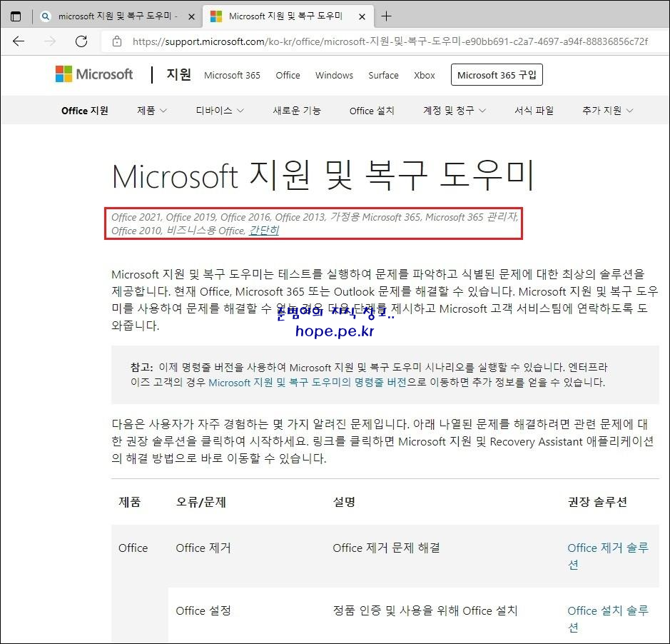Click the Microsoft 365 구입 button
This screenshot has height=644, width=670.
click(x=497, y=75)
